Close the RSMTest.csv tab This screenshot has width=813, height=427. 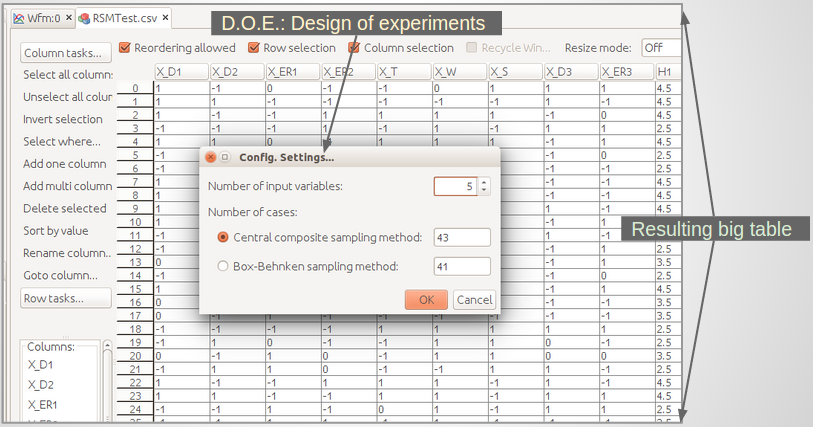[x=166, y=18]
